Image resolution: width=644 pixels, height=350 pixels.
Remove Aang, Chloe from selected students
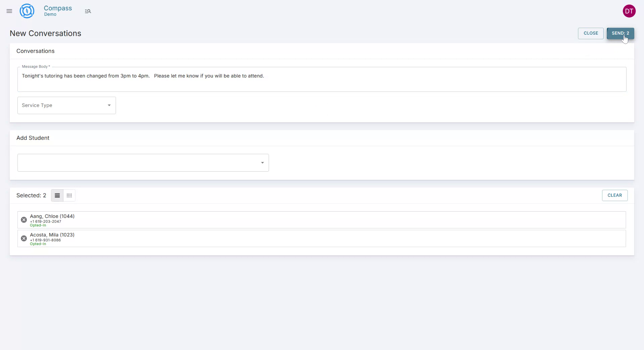[x=23, y=220]
